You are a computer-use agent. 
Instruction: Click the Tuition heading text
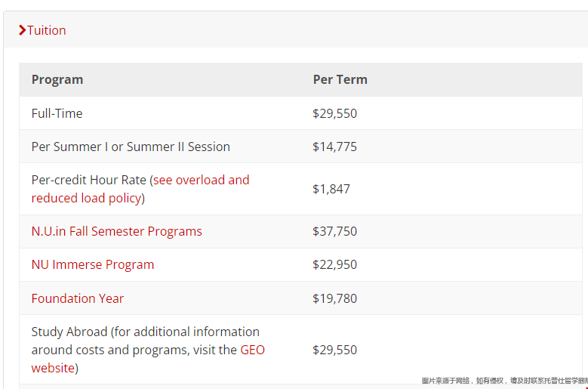47,30
